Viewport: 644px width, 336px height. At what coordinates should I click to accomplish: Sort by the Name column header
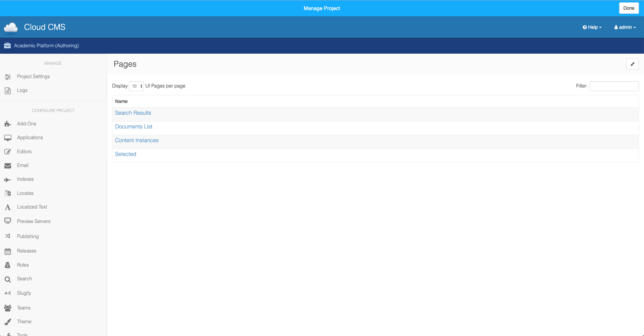coord(121,101)
